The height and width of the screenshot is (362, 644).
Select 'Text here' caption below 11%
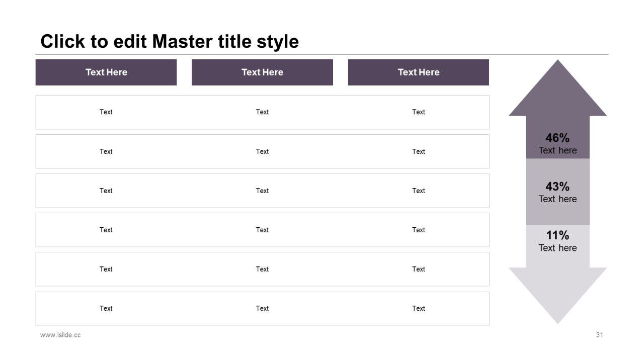coord(557,248)
